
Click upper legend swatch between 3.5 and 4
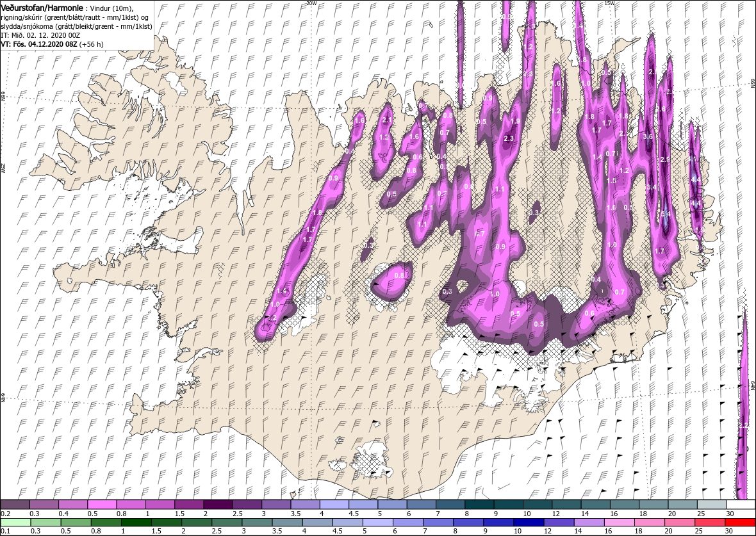[x=305, y=505]
